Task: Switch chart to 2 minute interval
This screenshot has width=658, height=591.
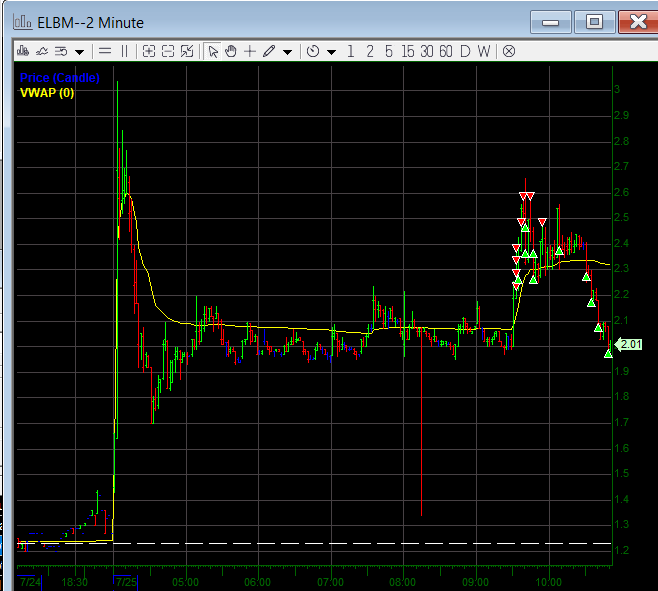Action: coord(370,51)
